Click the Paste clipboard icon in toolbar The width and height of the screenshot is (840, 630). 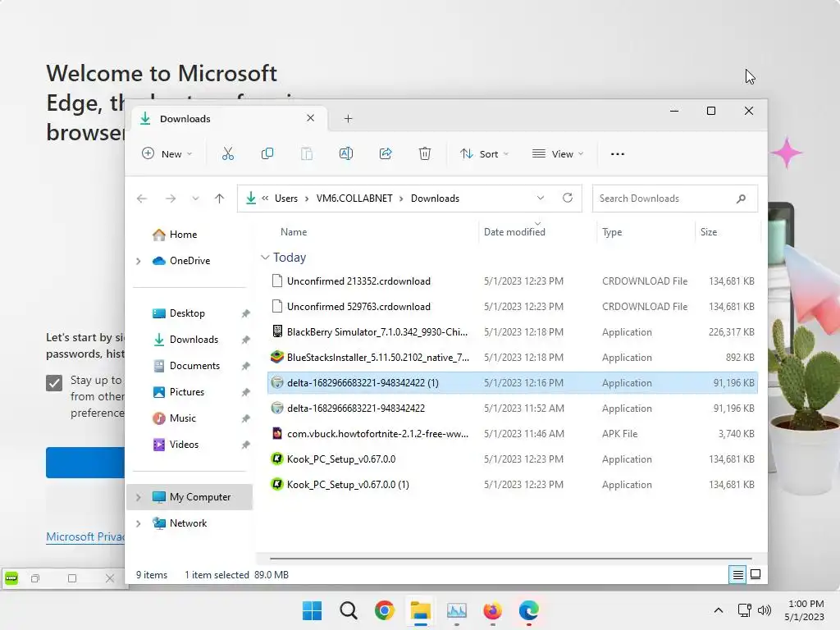point(307,153)
